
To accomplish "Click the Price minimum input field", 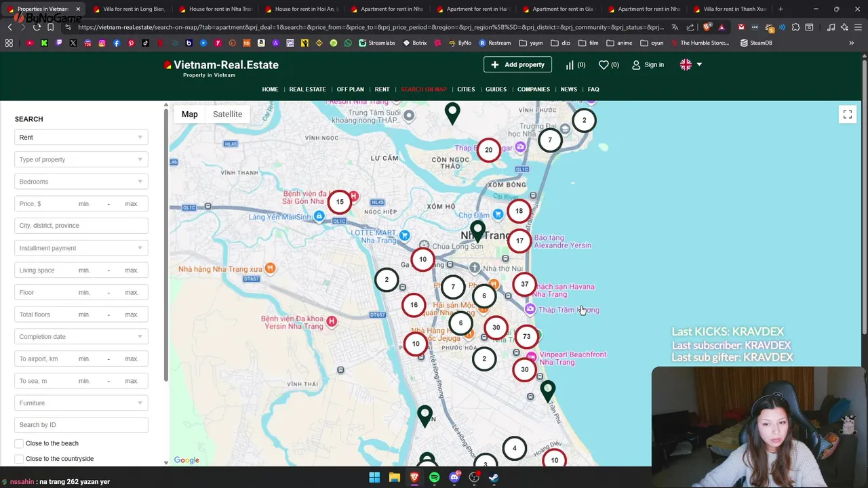I will [85, 204].
